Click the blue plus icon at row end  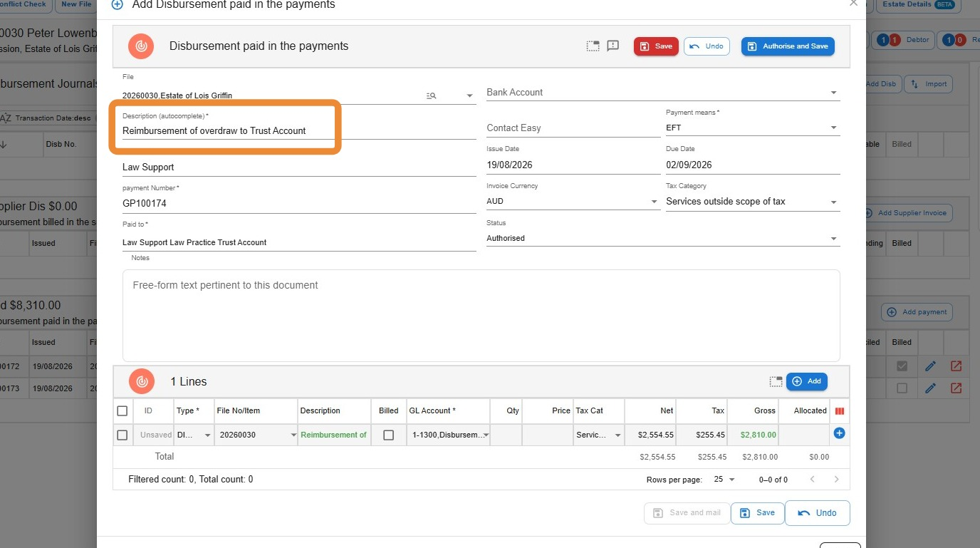839,433
